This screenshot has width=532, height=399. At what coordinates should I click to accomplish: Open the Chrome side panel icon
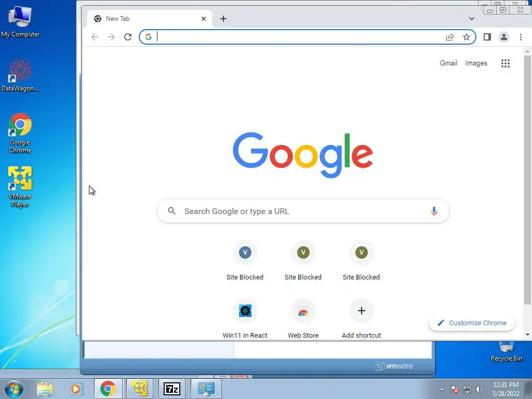(487, 37)
